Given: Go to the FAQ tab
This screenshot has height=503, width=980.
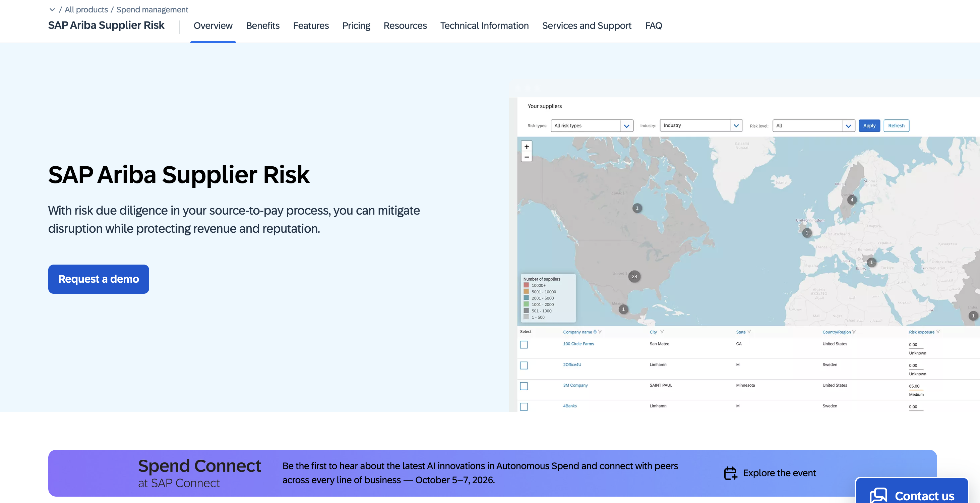Looking at the screenshot, I should (x=654, y=25).
